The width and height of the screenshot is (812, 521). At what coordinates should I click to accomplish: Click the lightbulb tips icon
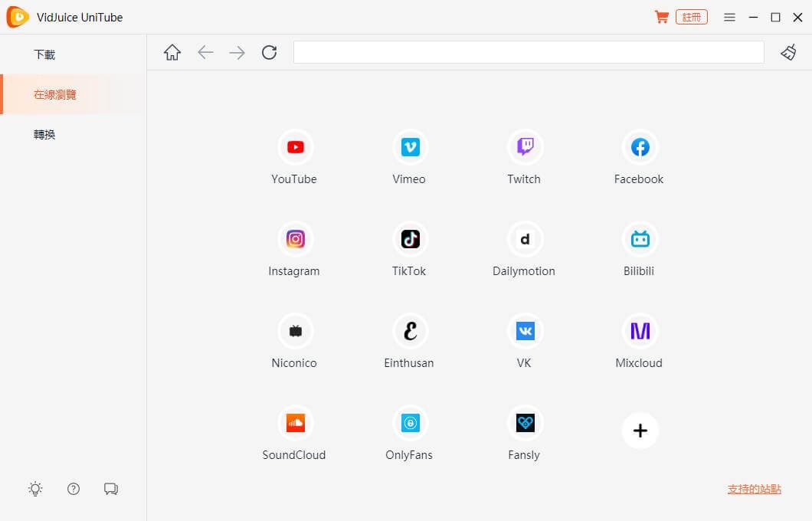click(35, 489)
